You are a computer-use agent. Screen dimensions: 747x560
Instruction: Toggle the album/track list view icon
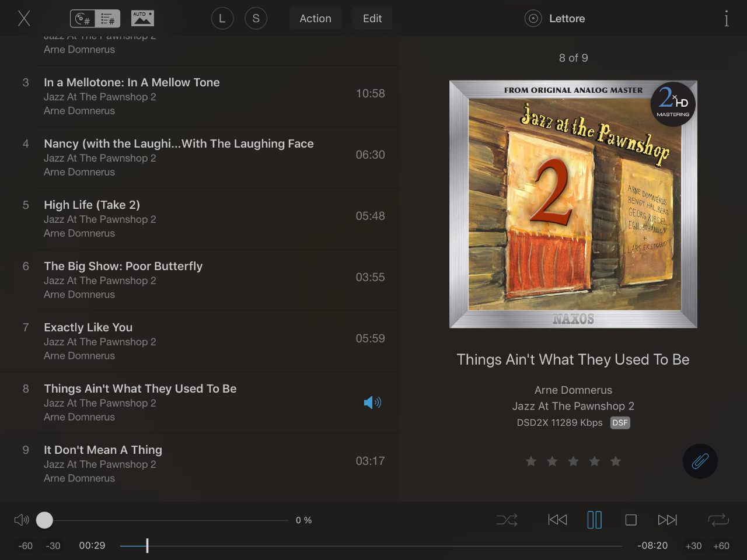95,19
